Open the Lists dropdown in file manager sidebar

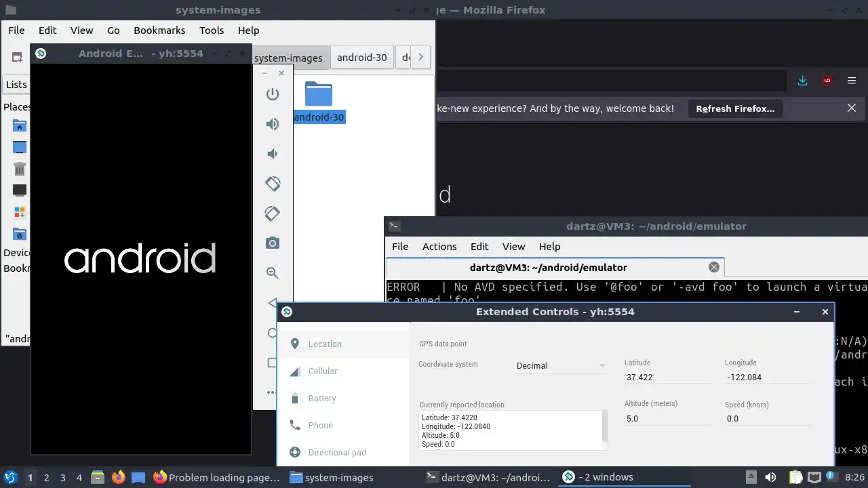point(16,84)
